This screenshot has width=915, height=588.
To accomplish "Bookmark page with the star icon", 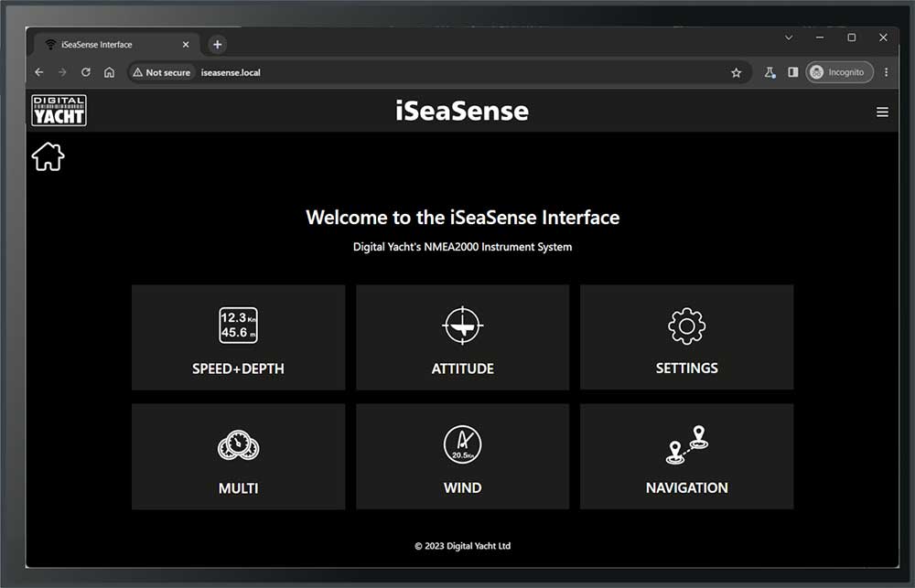I will click(x=736, y=72).
